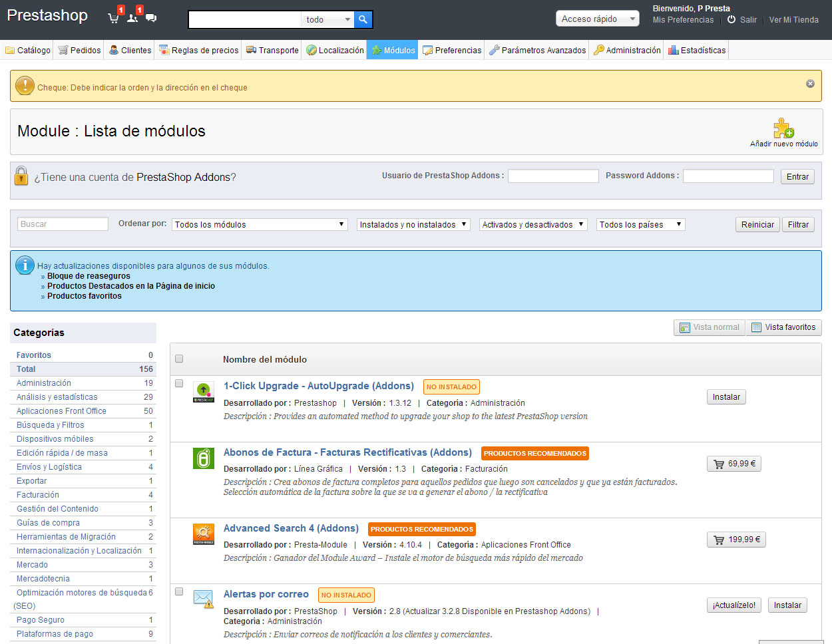Image resolution: width=832 pixels, height=644 pixels.
Task: Open Productos favoritos update link
Action: 85,296
